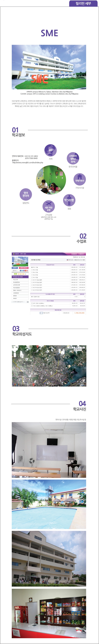The image size is (99, 644).
Task: Click the 세부 region globe icon
Action: (x=51, y=150)
